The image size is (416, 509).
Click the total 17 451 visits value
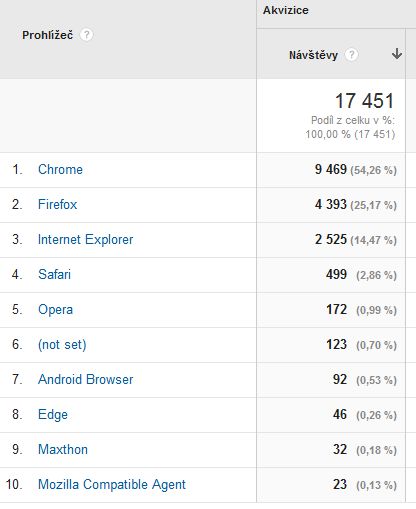tap(365, 101)
